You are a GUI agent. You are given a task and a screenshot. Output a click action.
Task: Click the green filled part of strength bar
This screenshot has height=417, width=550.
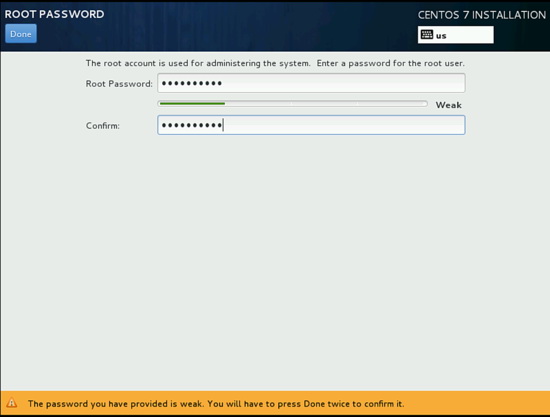(x=192, y=104)
